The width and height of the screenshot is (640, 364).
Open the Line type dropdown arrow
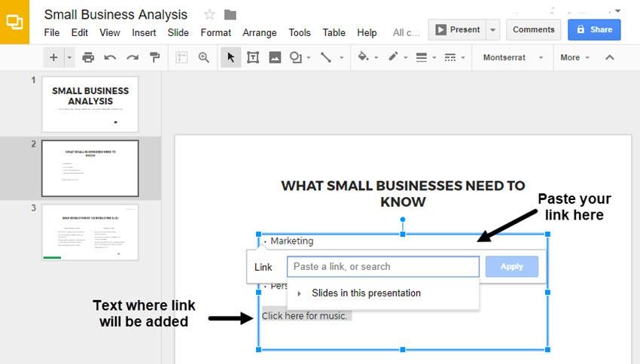[341, 57]
